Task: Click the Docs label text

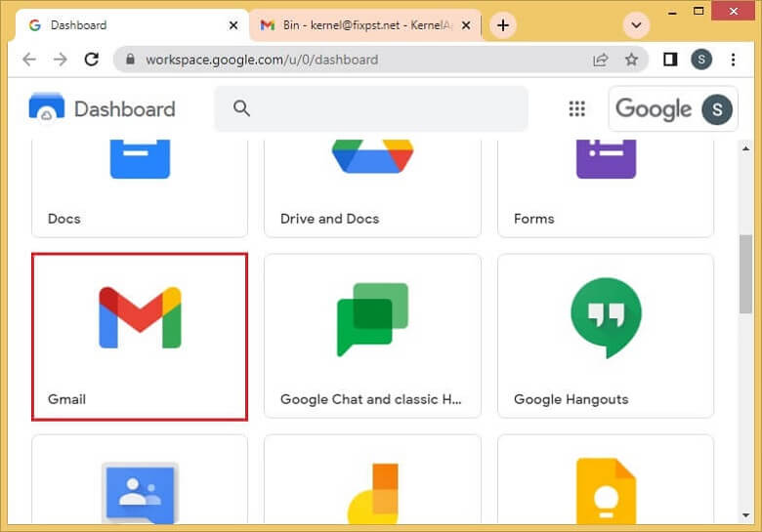Action: point(64,219)
